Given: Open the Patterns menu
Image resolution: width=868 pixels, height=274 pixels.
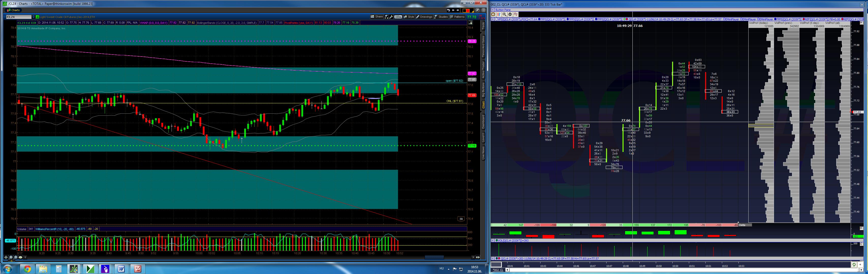Looking at the screenshot, I should [x=457, y=17].
